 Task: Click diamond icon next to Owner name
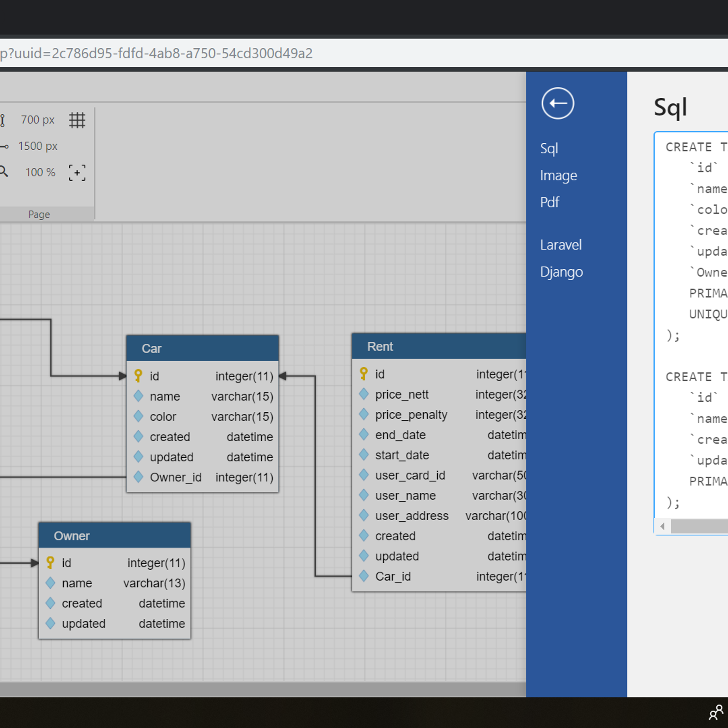click(51, 583)
